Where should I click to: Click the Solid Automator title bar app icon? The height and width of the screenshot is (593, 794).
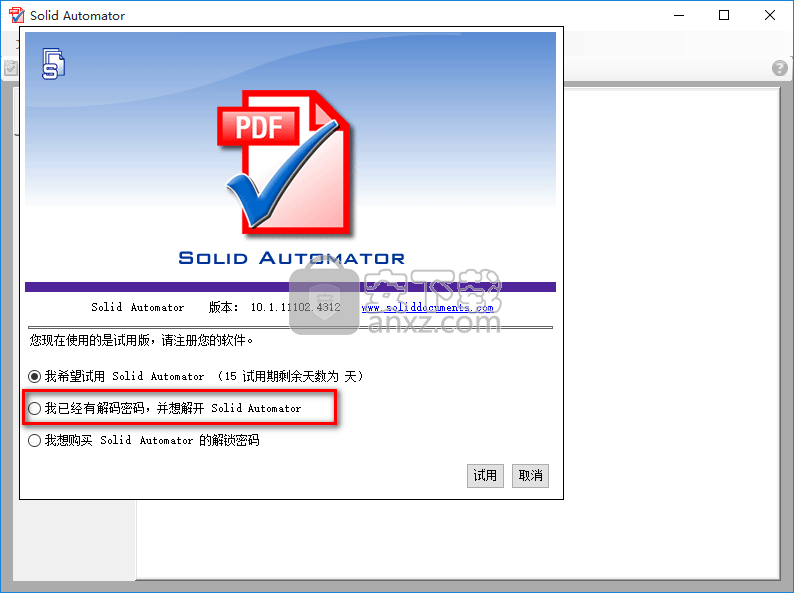tap(16, 15)
